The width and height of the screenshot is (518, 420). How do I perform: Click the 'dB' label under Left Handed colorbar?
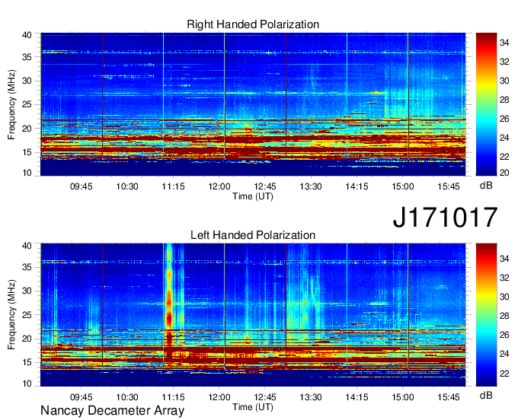point(486,396)
